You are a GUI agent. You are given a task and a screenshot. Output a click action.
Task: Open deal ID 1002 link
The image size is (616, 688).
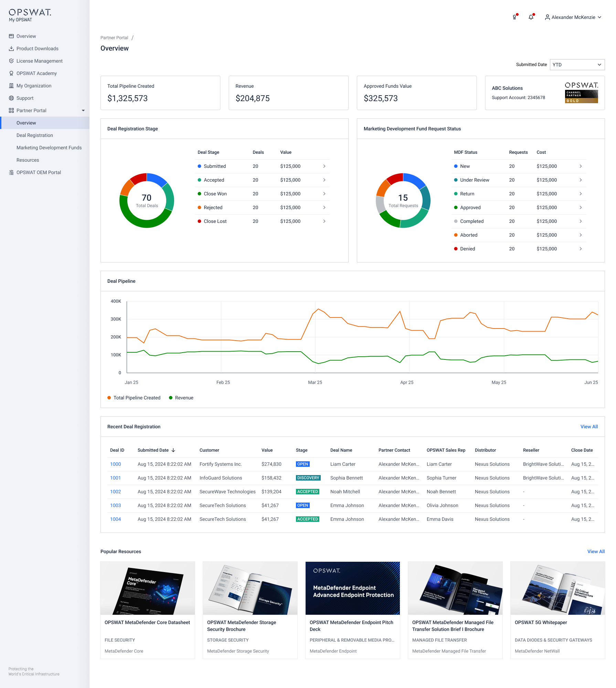115,492
